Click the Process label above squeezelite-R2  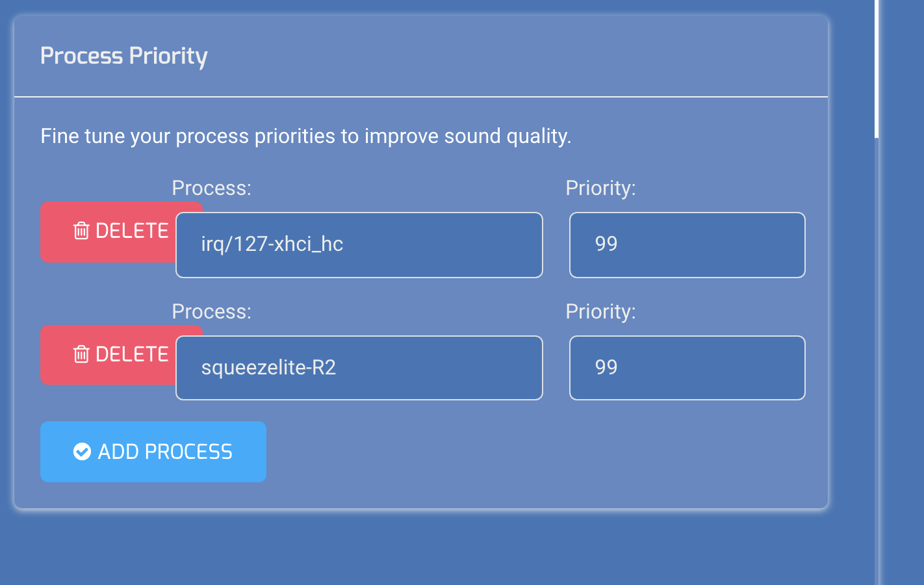[x=212, y=311]
